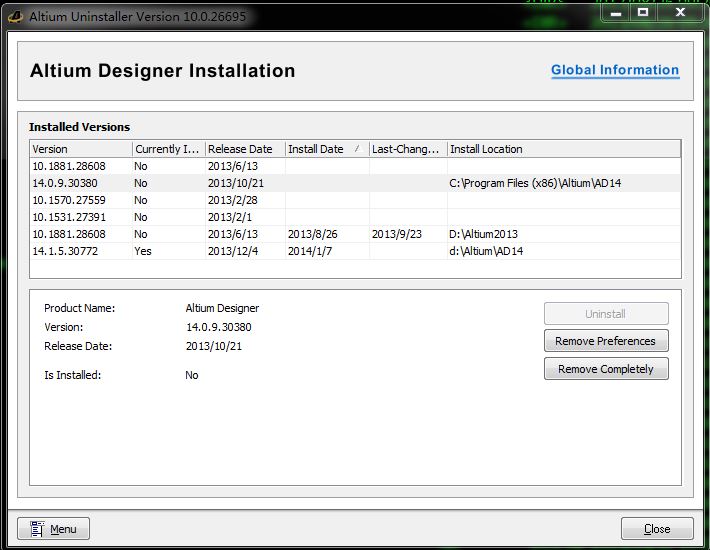710x550 pixels.
Task: Click the Currently Installed column header
Action: [x=167, y=149]
